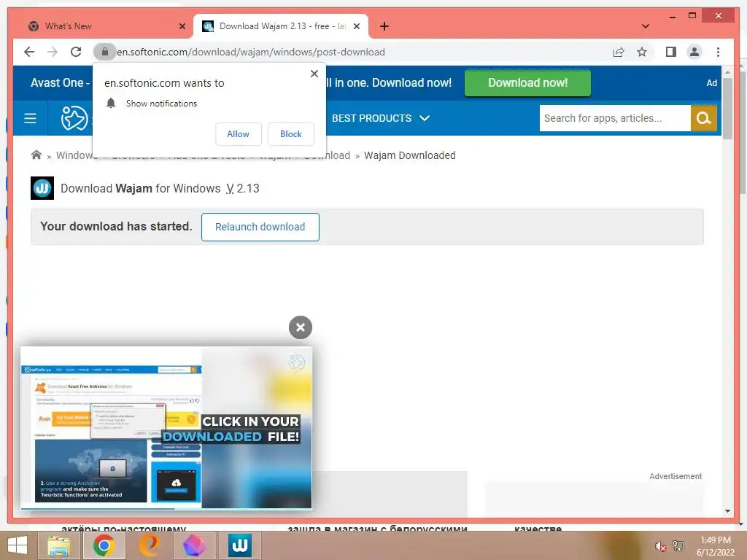Open the purple gem taskbar app

(x=194, y=545)
